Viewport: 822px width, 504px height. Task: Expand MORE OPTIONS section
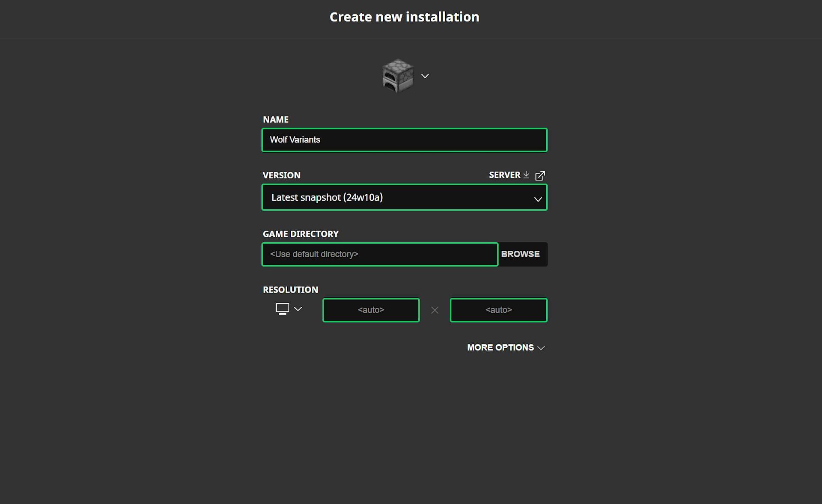500,347
